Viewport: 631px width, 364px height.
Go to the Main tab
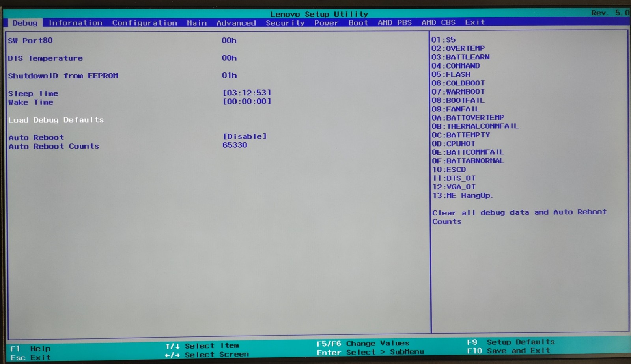(x=197, y=23)
